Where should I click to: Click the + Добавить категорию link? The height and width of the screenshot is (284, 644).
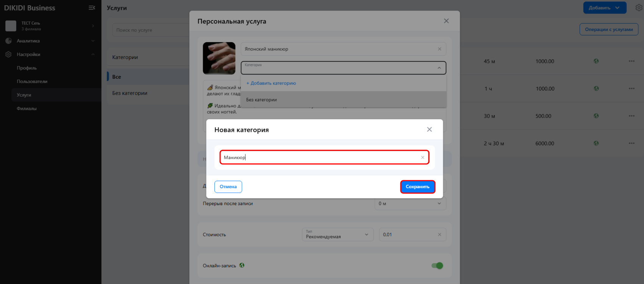[271, 83]
